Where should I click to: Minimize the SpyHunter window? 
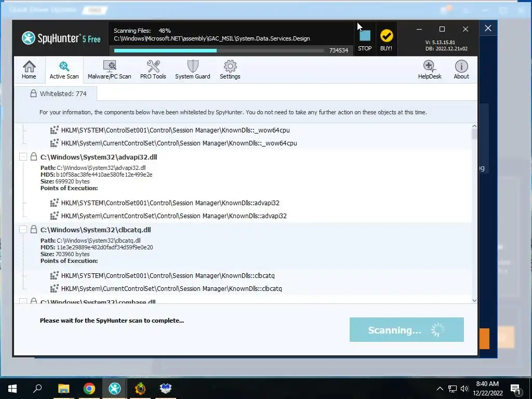coord(419,29)
